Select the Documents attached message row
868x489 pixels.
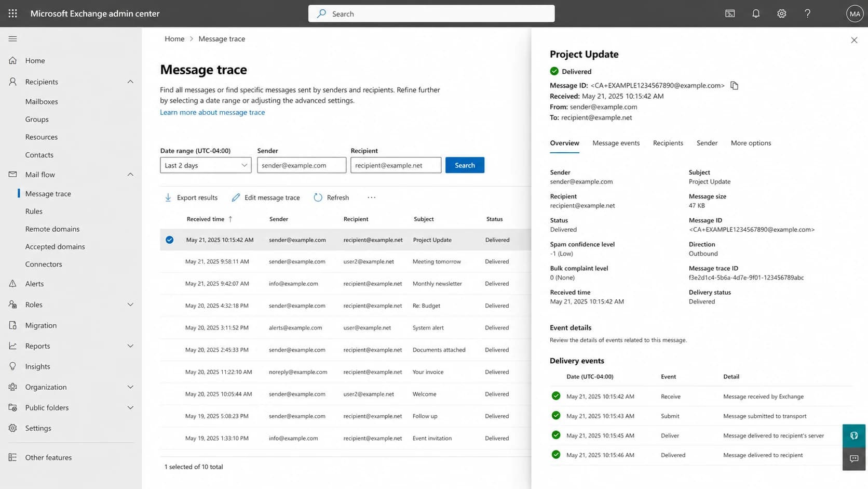[345, 350]
